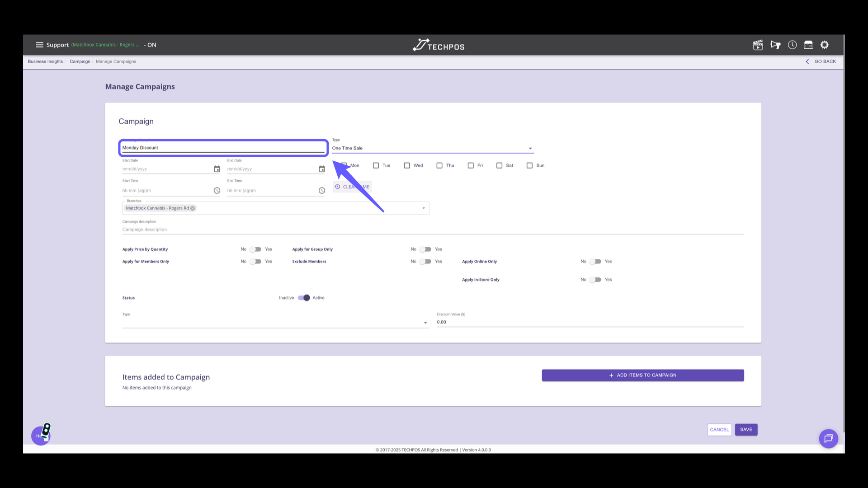This screenshot has height=488, width=868.
Task: Click Add Items to Campaign button
Action: 642,375
